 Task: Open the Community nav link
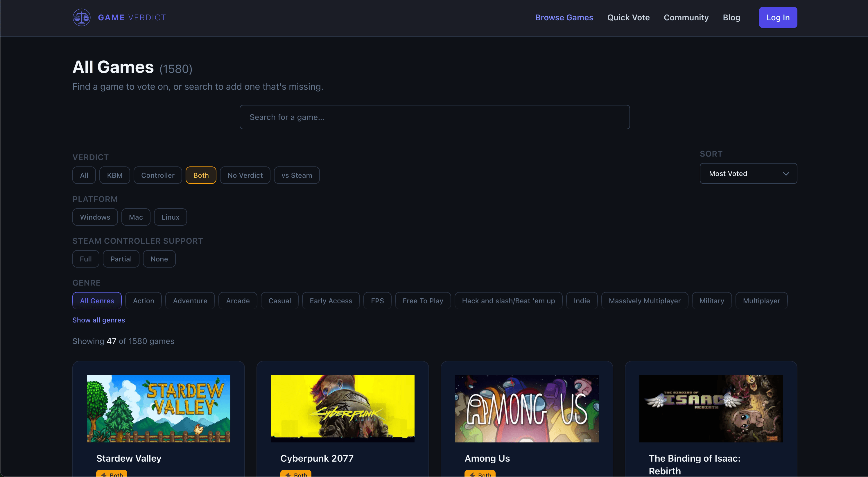click(x=686, y=17)
